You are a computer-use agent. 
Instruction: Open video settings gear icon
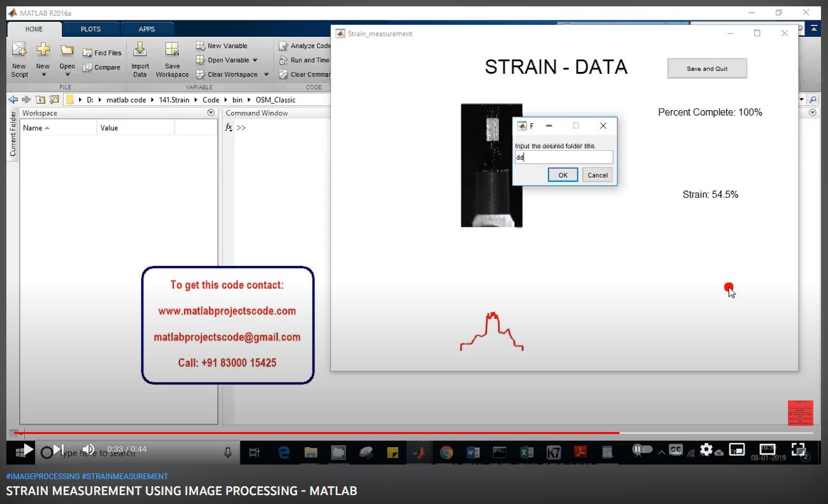pyautogui.click(x=706, y=450)
